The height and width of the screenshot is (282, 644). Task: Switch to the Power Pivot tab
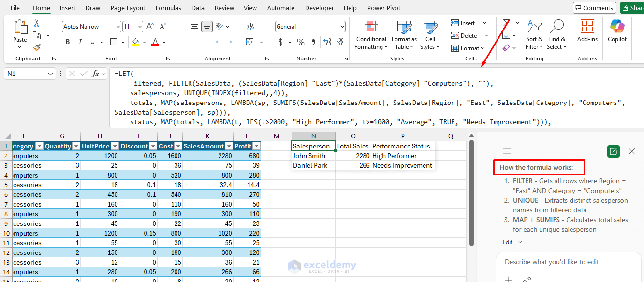pos(384,8)
